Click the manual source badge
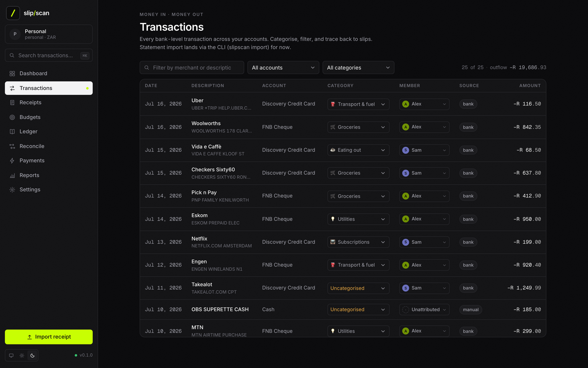 click(471, 310)
